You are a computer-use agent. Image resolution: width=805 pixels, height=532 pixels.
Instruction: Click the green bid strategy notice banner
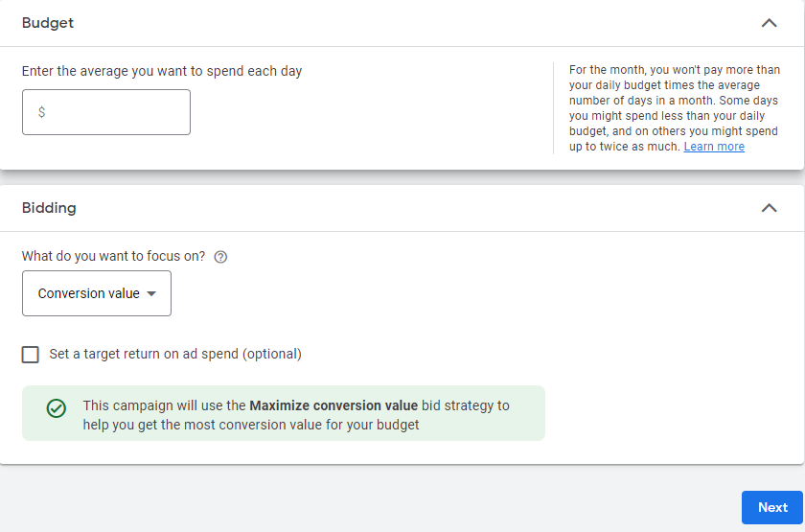(284, 413)
